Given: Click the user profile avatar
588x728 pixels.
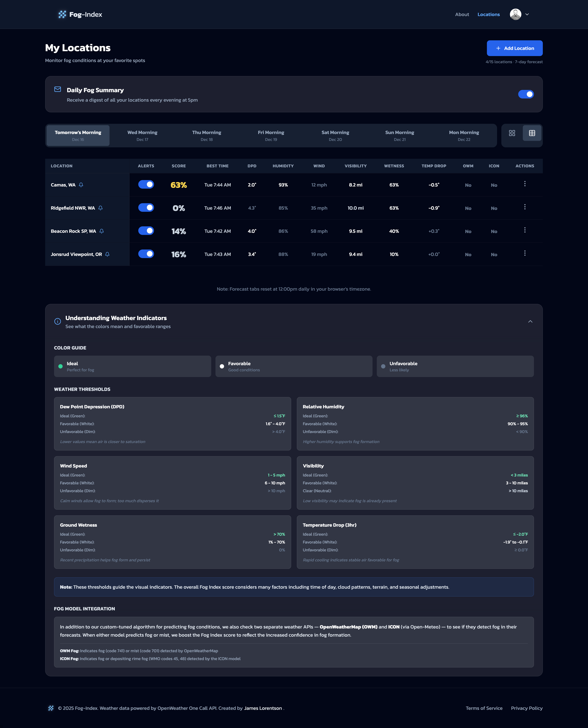Looking at the screenshot, I should 515,14.
